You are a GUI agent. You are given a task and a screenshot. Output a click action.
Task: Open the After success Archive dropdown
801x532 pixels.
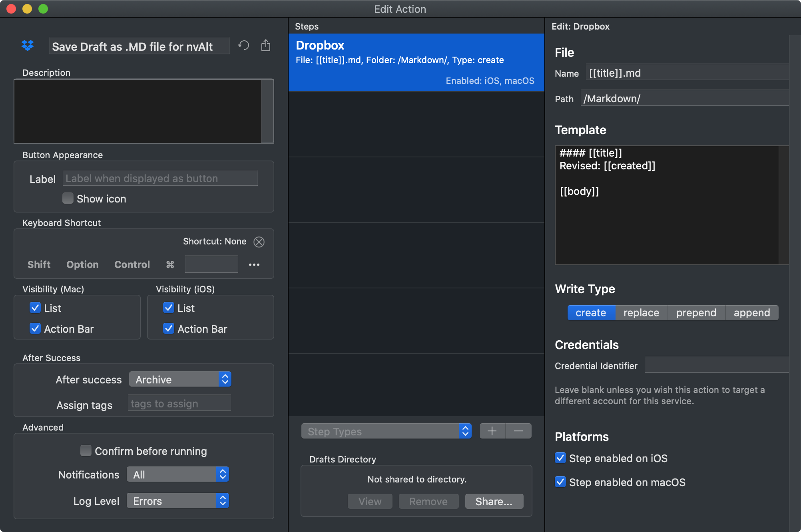(x=180, y=379)
